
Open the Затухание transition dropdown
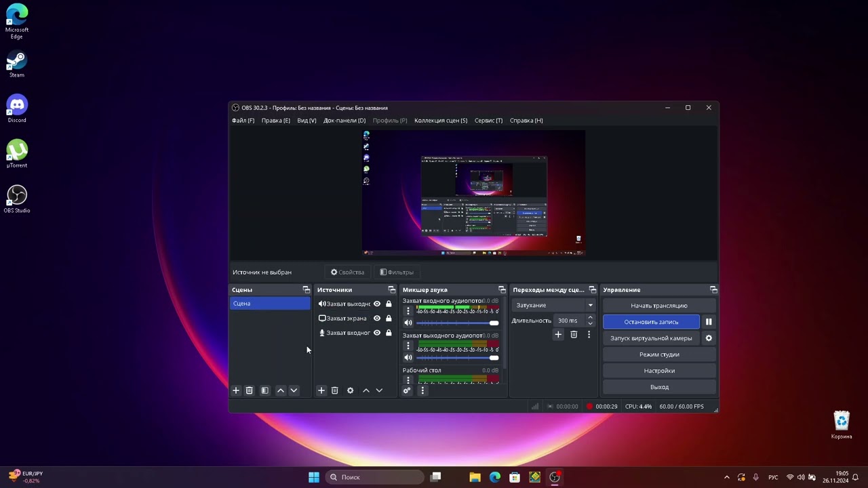pyautogui.click(x=554, y=305)
